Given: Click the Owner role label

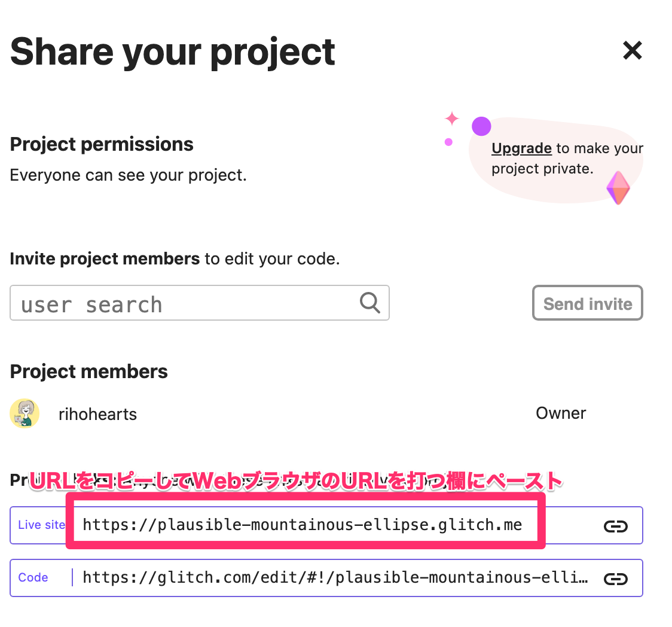Looking at the screenshot, I should tap(561, 413).
